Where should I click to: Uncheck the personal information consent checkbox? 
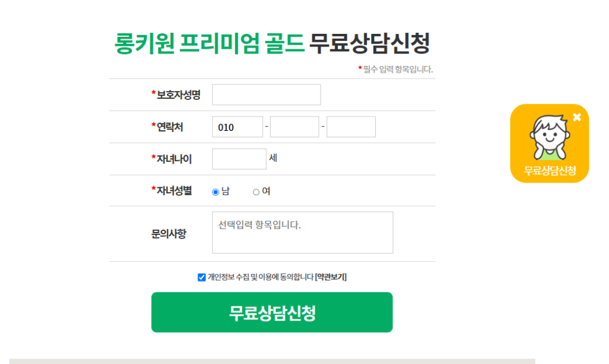[x=202, y=277]
